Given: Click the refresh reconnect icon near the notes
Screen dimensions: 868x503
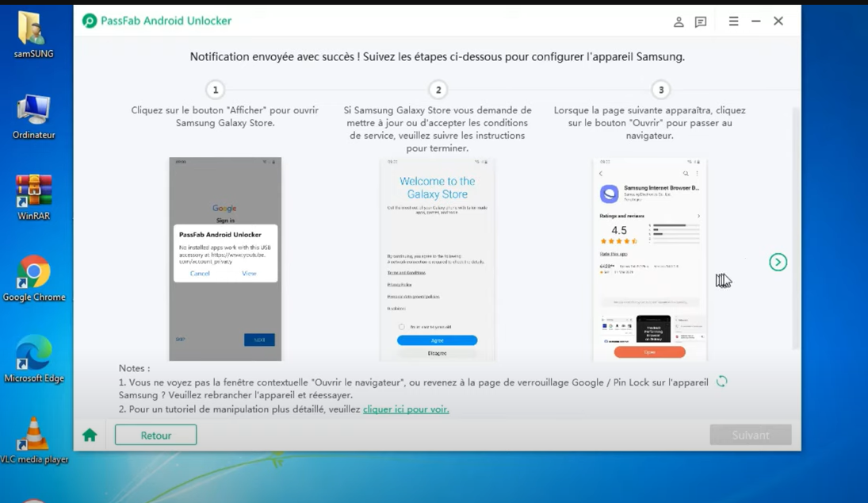Looking at the screenshot, I should [721, 382].
